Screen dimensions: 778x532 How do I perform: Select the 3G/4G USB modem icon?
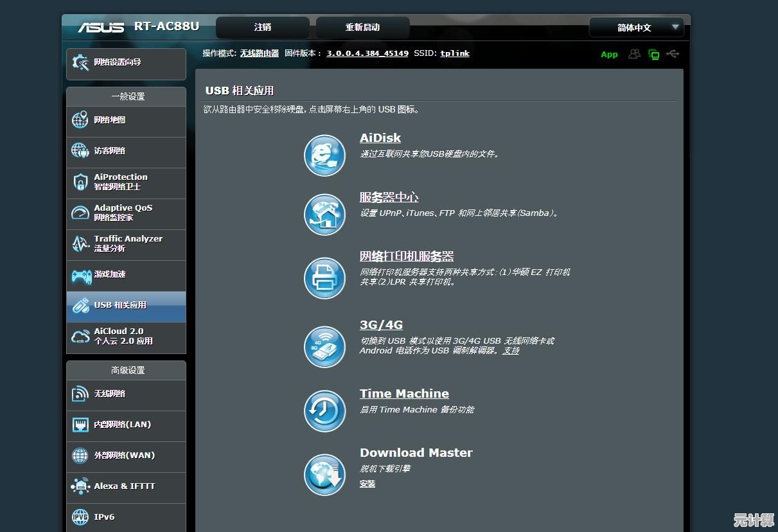point(324,347)
